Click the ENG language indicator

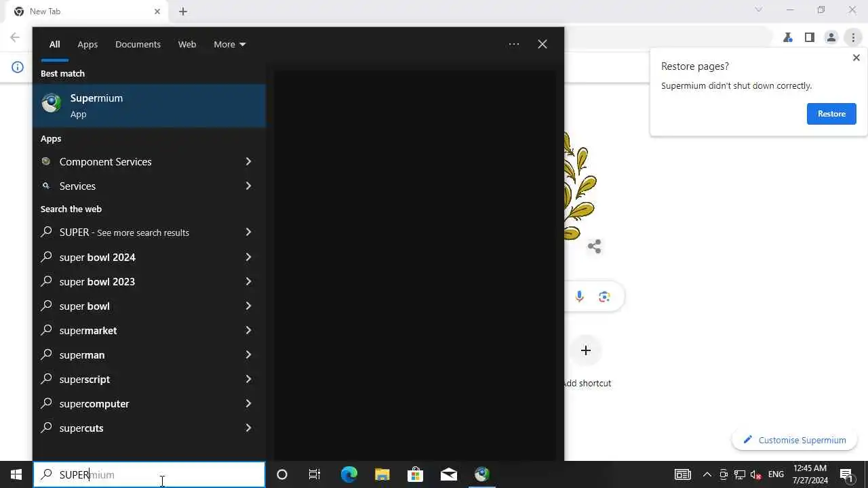776,474
